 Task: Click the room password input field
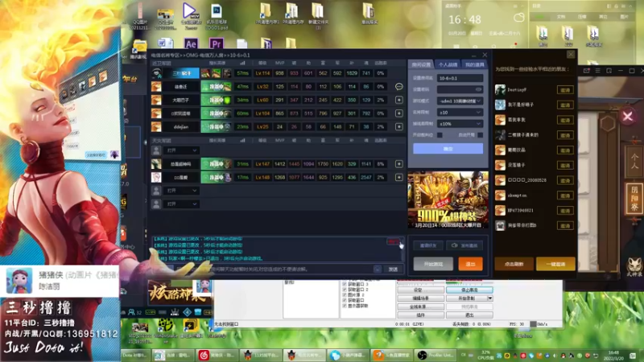(x=460, y=89)
